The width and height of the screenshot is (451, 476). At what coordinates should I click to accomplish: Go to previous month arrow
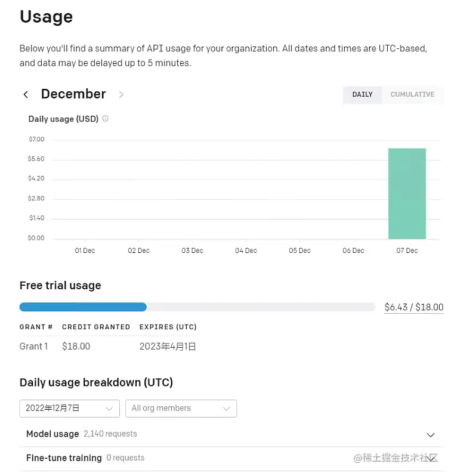tap(26, 94)
